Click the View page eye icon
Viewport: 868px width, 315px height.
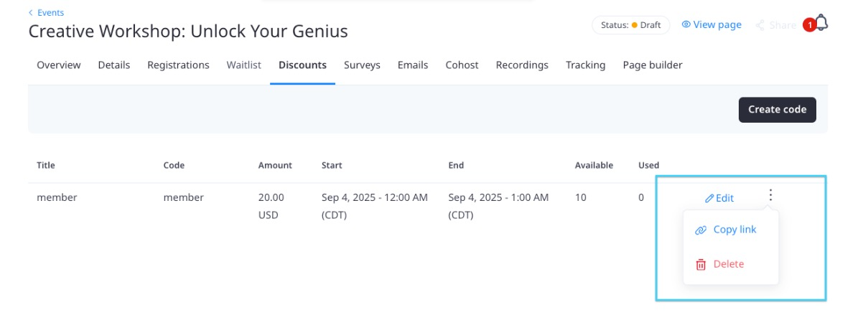point(686,24)
